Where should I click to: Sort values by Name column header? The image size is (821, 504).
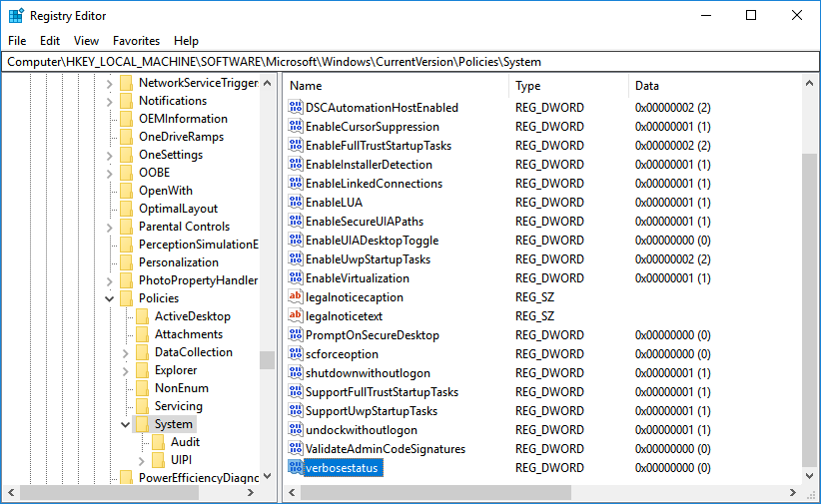tap(395, 86)
